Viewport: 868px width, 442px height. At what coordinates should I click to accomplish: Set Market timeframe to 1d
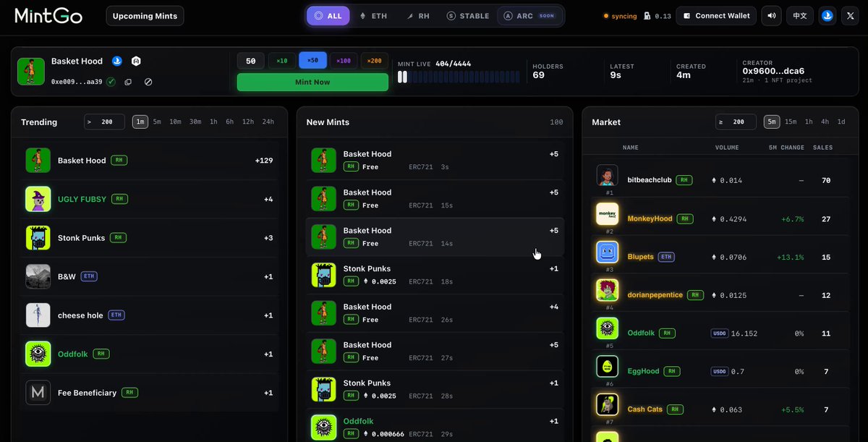841,122
